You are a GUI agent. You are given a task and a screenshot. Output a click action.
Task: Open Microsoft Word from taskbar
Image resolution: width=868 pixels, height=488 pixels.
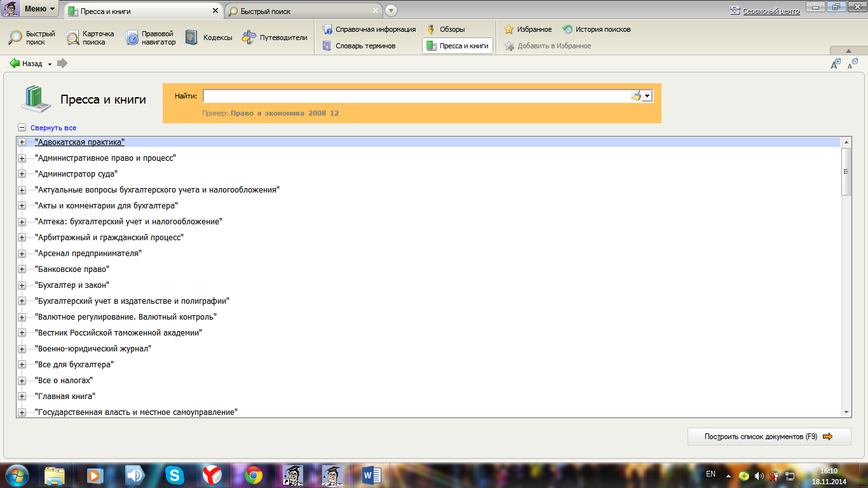[371, 475]
